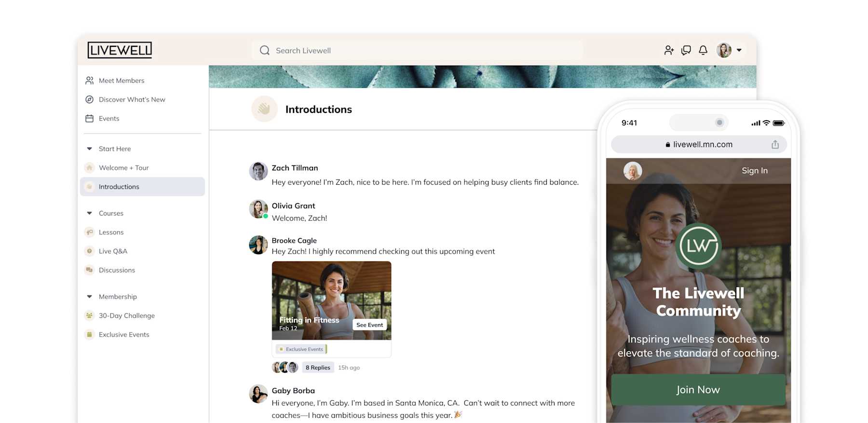Click Olivia Grant's name
This screenshot has height=423, width=868.
click(293, 205)
